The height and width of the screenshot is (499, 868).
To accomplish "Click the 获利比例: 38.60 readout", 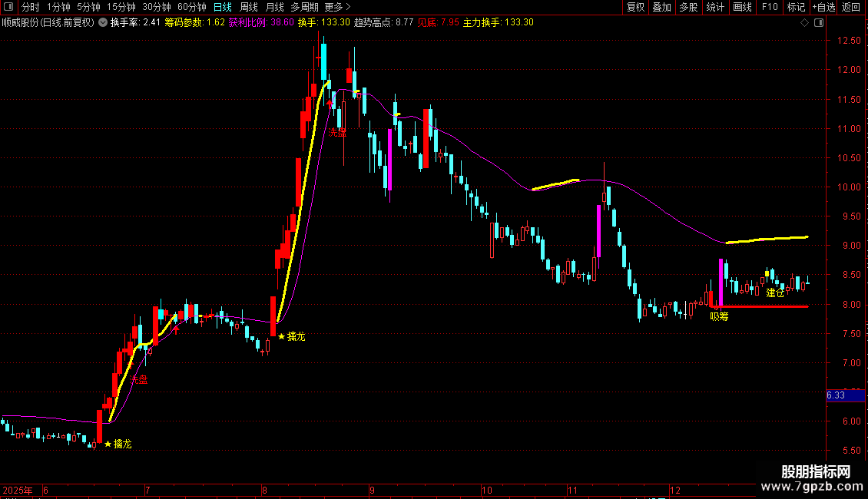I will (x=261, y=23).
